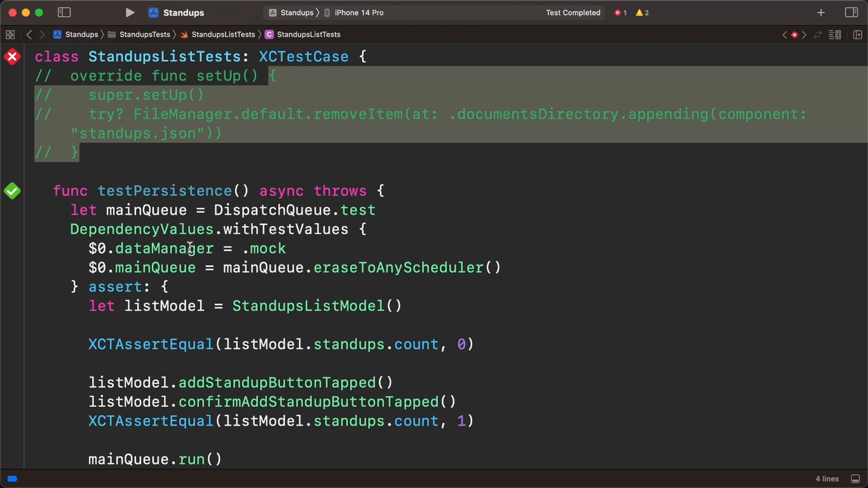This screenshot has height=488, width=868.
Task: Choose the iPhone 14 Pro run destination
Action: point(358,13)
